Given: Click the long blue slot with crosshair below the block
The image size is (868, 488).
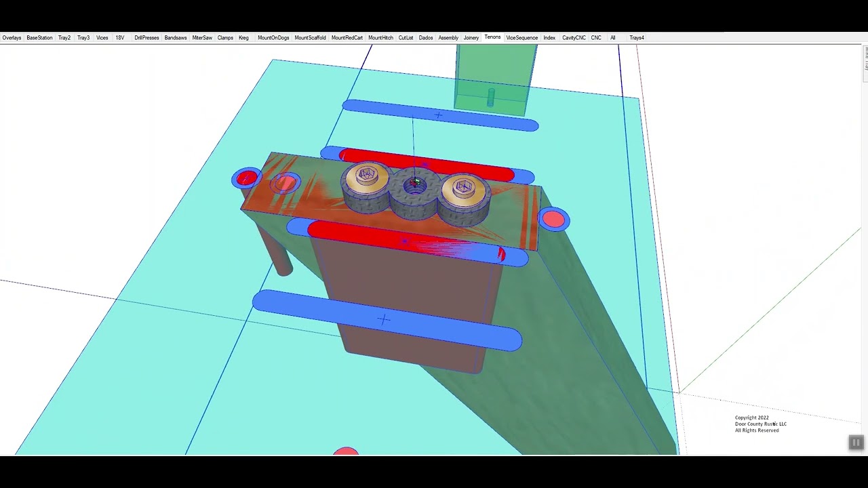Looking at the screenshot, I should pyautogui.click(x=387, y=320).
